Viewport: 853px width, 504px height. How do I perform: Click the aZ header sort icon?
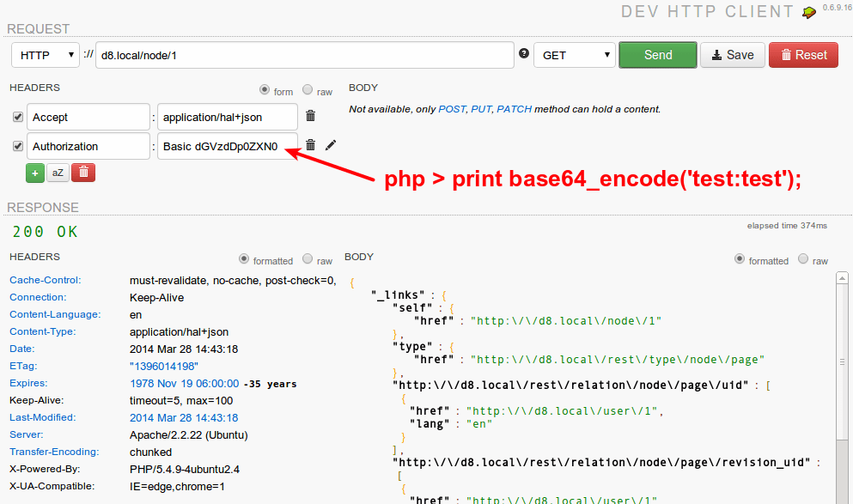coord(58,173)
